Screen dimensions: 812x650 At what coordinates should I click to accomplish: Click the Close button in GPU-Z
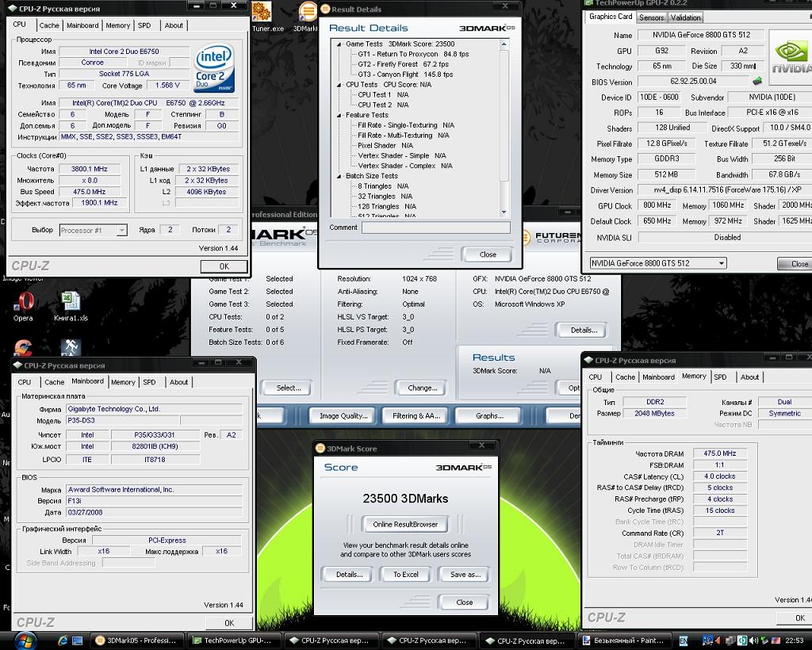click(x=796, y=264)
